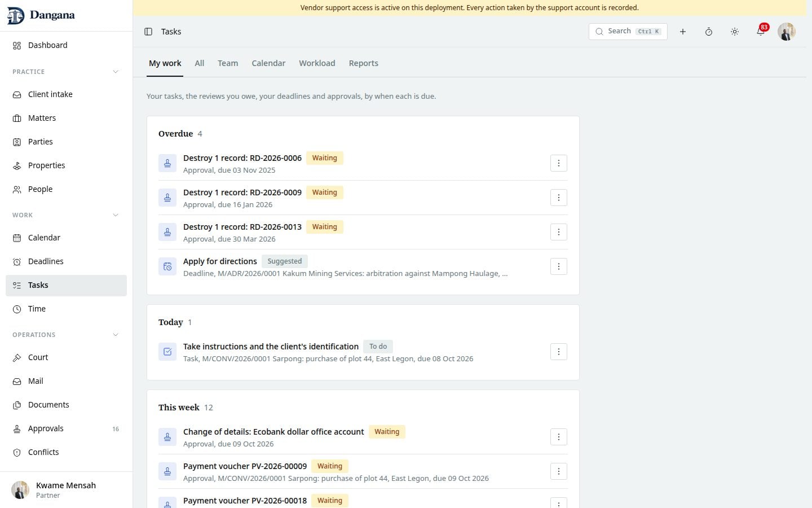Image resolution: width=812 pixels, height=508 pixels.
Task: Open the timer stopwatch icon
Action: (709, 32)
